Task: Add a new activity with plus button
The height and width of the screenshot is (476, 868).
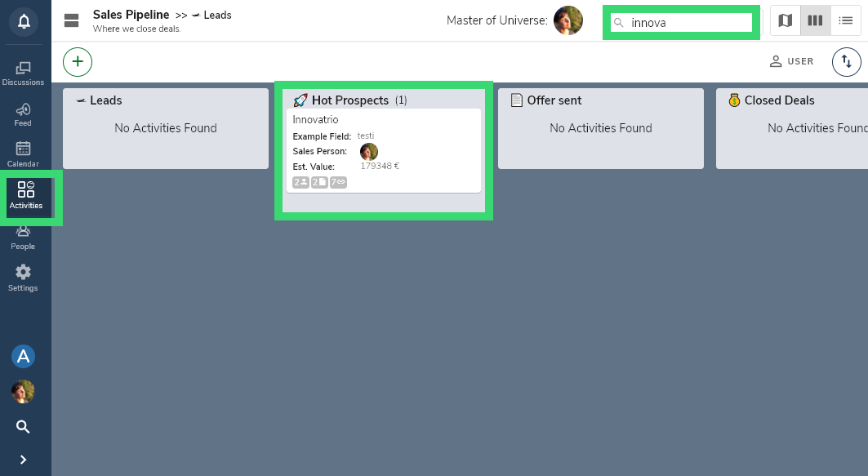Action: point(78,62)
